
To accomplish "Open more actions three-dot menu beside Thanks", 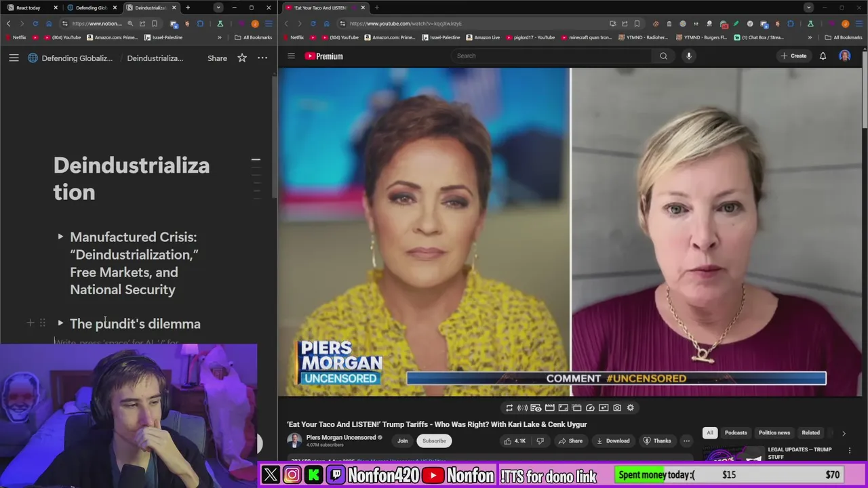I will 686,441.
